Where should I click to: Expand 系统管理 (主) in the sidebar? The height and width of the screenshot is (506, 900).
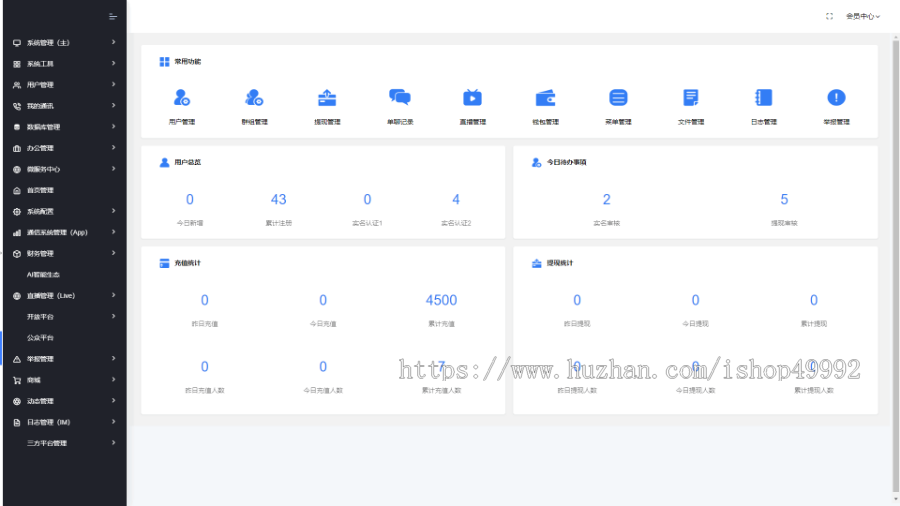(x=60, y=43)
